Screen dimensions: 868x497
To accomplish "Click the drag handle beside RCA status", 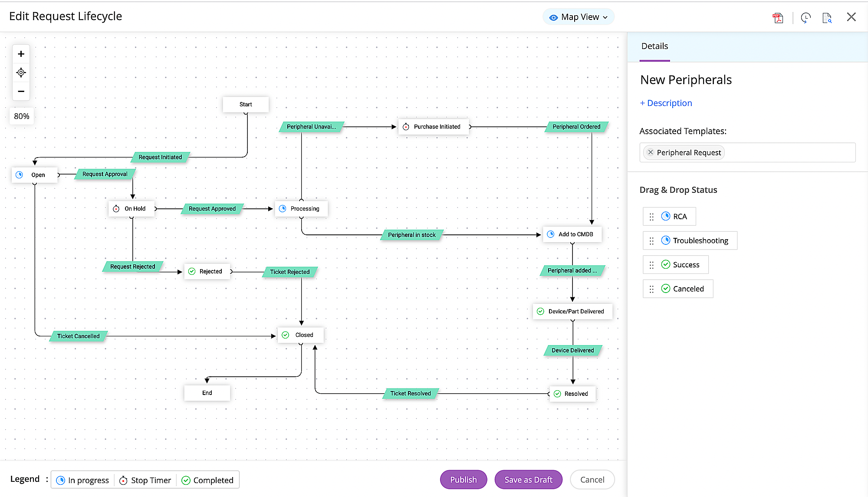I will click(x=651, y=217).
